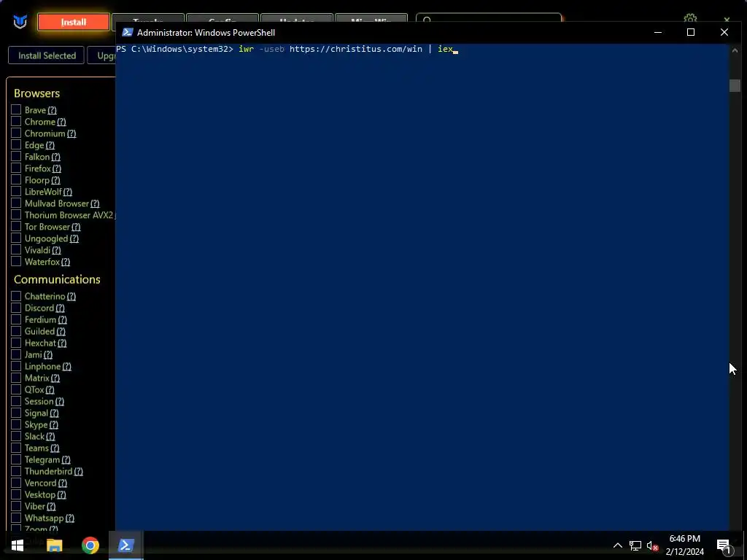
Task: Click the QTox label
Action: tap(34, 389)
